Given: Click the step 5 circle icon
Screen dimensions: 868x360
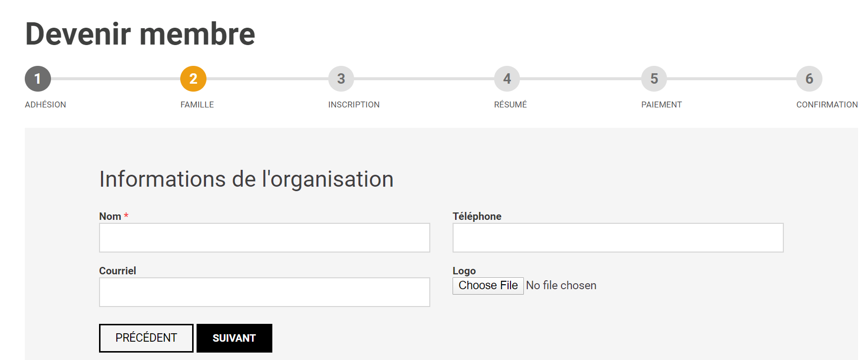Looking at the screenshot, I should coord(654,79).
